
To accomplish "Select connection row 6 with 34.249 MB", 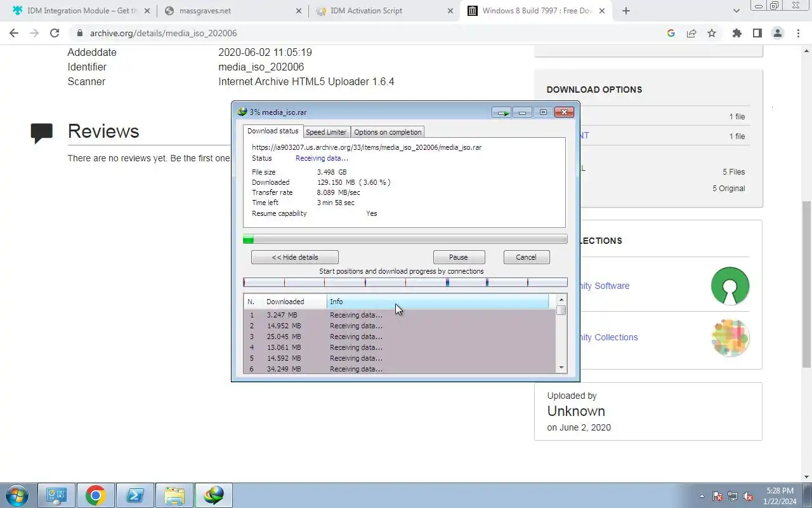I will pos(400,369).
